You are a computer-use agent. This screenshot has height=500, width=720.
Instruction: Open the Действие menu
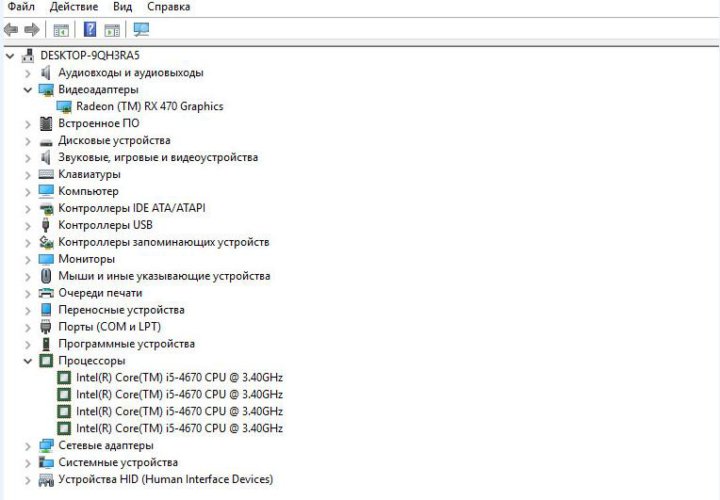pyautogui.click(x=73, y=7)
